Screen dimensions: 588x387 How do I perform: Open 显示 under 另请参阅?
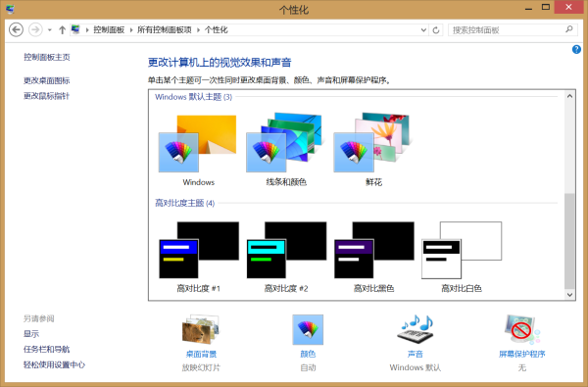point(31,334)
